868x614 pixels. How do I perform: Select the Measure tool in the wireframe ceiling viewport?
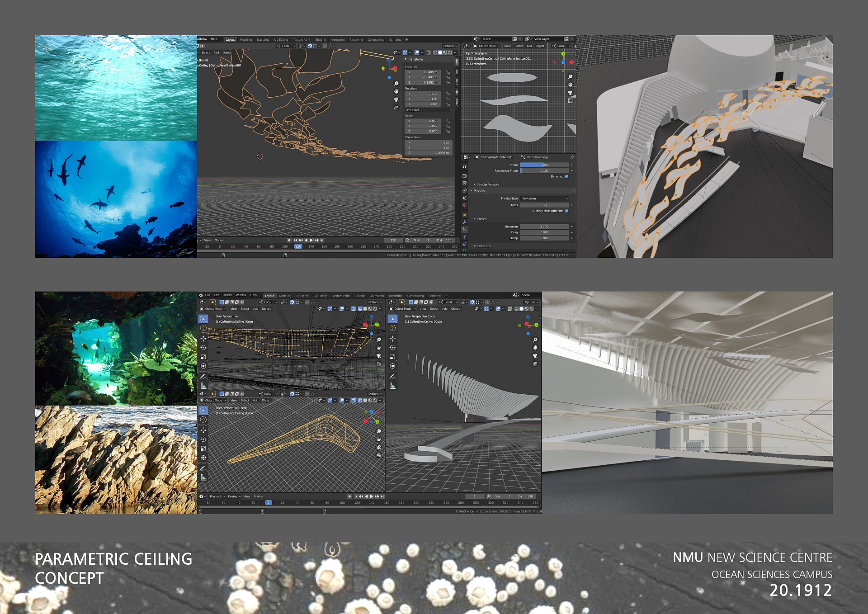203,386
